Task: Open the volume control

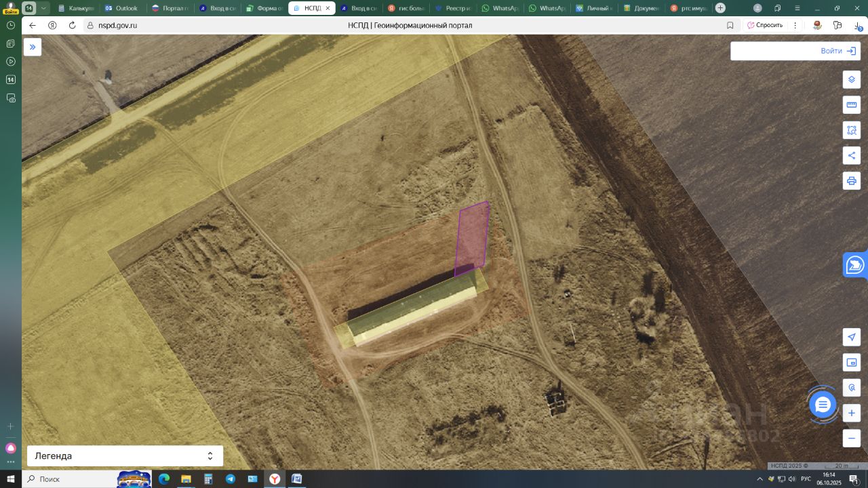Action: pyautogui.click(x=792, y=479)
